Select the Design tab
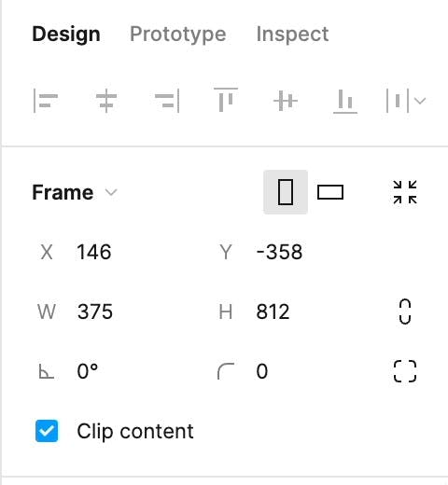The image size is (448, 485). (x=66, y=34)
